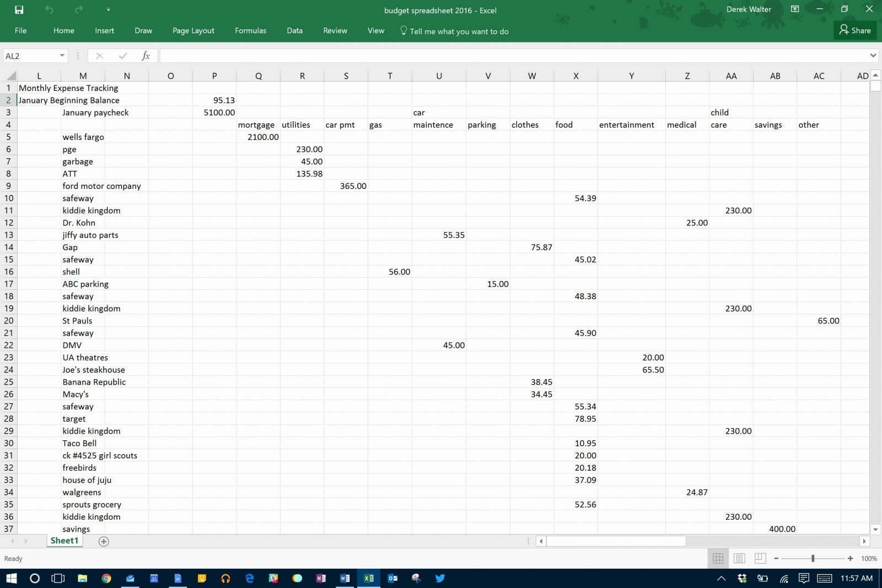
Task: Add a new sheet with the plus button
Action: click(x=104, y=541)
